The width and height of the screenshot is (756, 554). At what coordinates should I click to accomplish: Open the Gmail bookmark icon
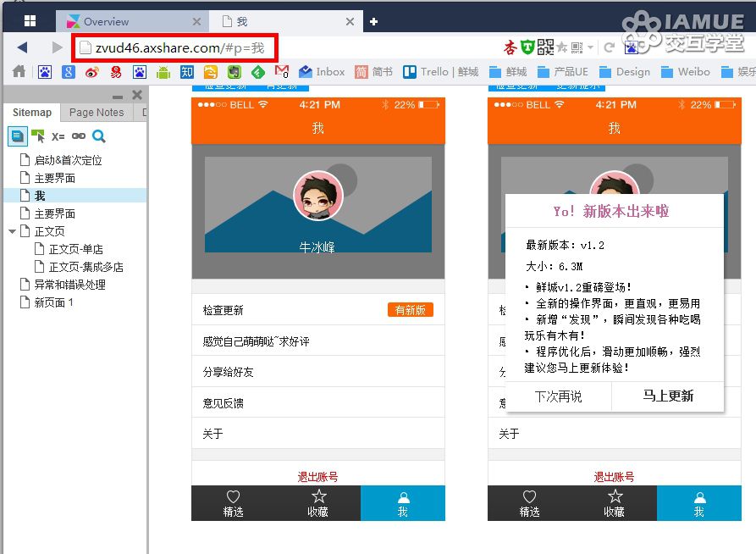(282, 71)
